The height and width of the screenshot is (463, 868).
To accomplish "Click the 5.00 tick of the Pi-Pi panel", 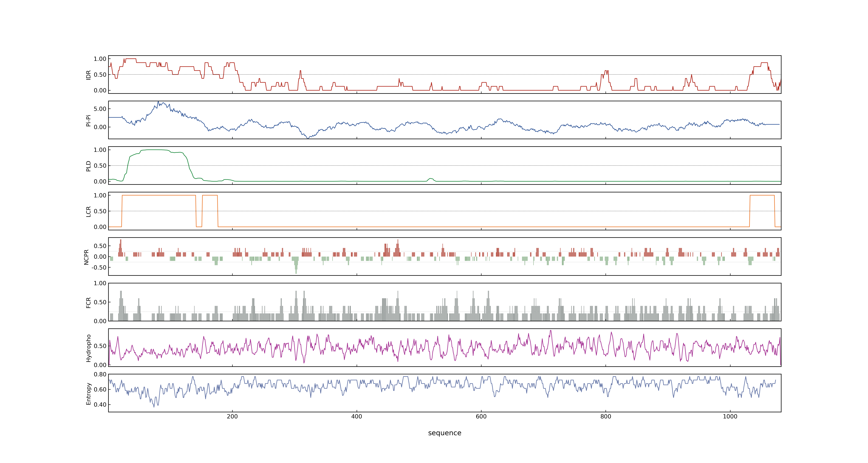I will (100, 109).
